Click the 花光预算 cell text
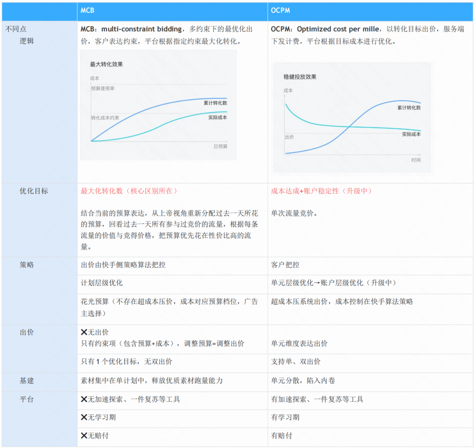The width and height of the screenshot is (476, 448). point(169,307)
